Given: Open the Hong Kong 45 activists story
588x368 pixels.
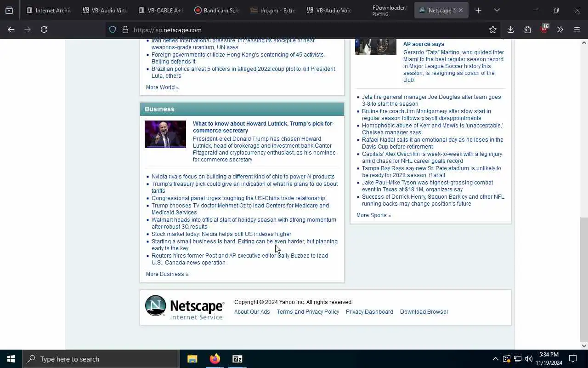Looking at the screenshot, I should (x=238, y=58).
